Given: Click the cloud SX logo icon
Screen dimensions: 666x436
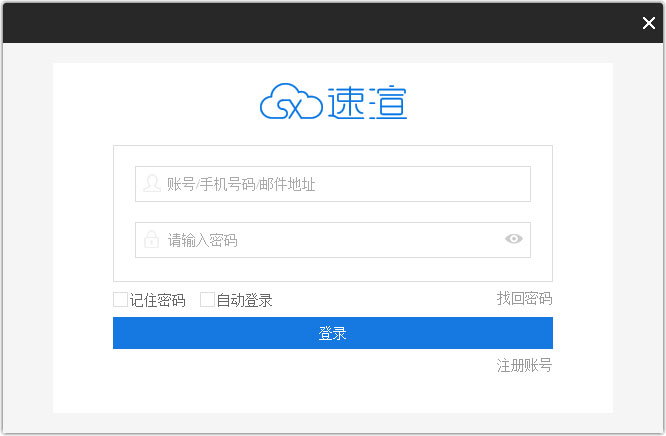Looking at the screenshot, I should point(290,103).
